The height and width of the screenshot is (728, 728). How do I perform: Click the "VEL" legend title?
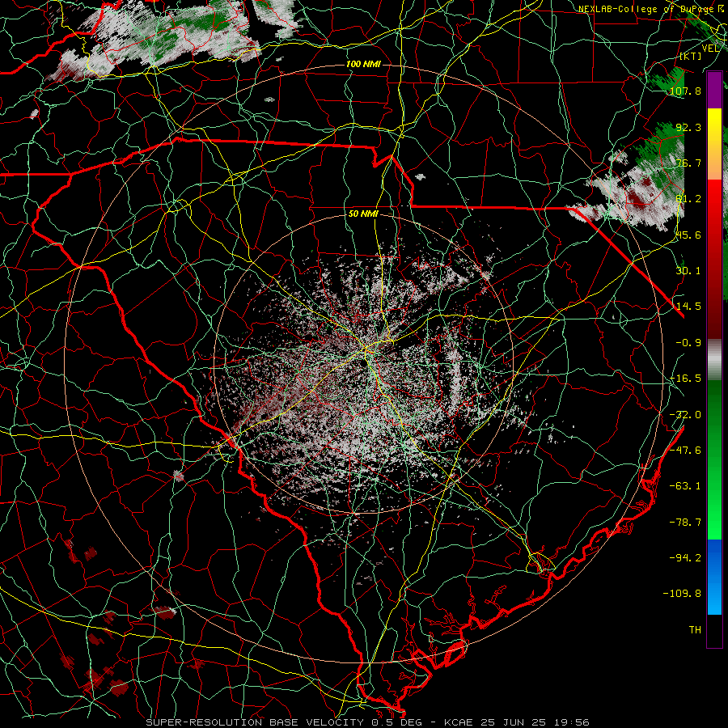tap(710, 49)
